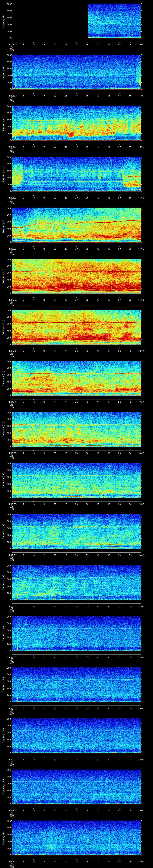Click the spectrogram panel starting at 11:19:00
This screenshot has height=868, width=153.
pos(77,532)
